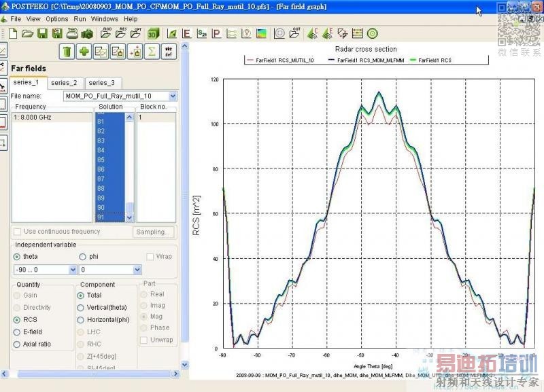Select Vertical(theta) component
This screenshot has width=544, height=392.
coord(80,308)
